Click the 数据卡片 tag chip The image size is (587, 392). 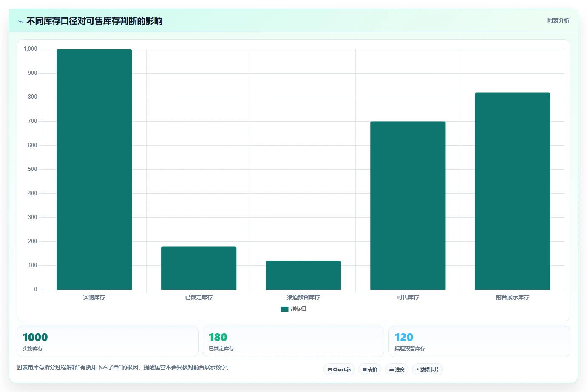428,369
